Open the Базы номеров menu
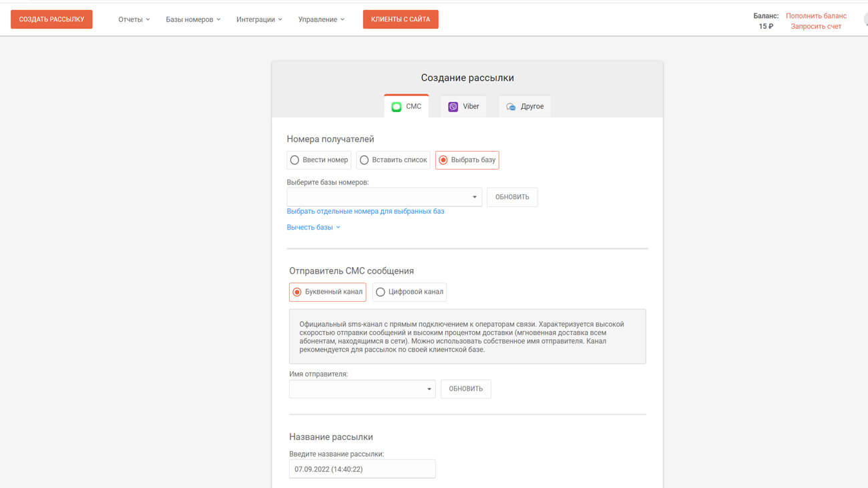Viewport: 868px width, 488px height. pyautogui.click(x=193, y=19)
